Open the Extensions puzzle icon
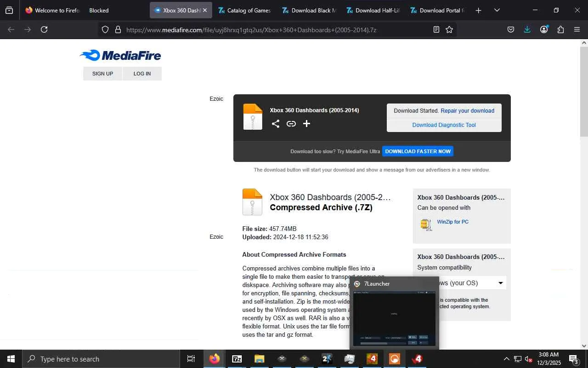588x368 pixels. (x=560, y=29)
